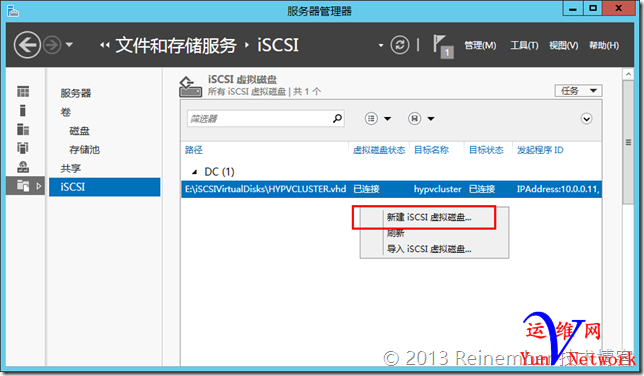Open the 视图(V) menu

tap(564, 45)
